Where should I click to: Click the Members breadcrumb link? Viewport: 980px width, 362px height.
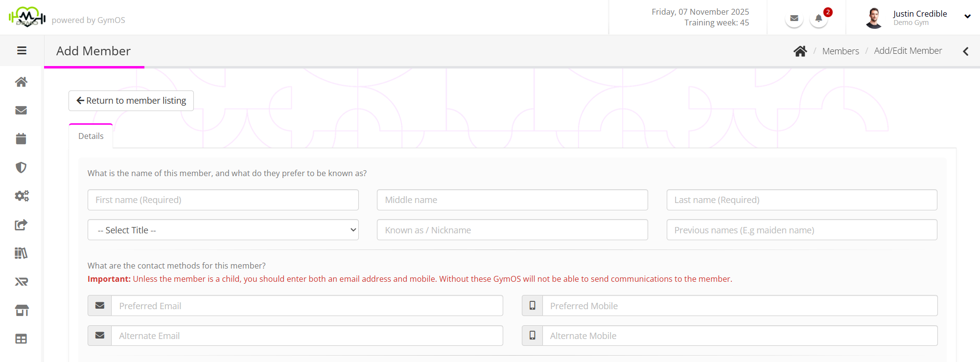coord(840,51)
